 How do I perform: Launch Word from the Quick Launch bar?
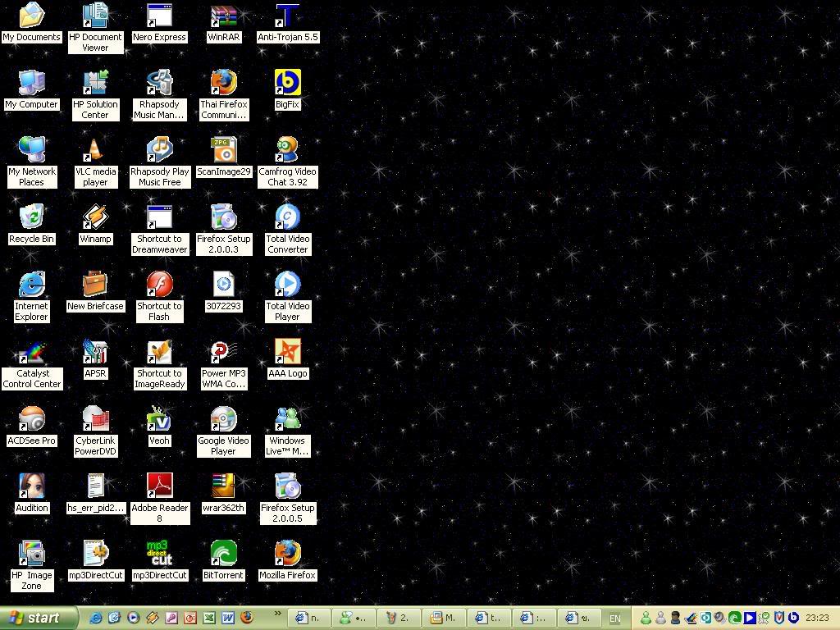click(227, 618)
